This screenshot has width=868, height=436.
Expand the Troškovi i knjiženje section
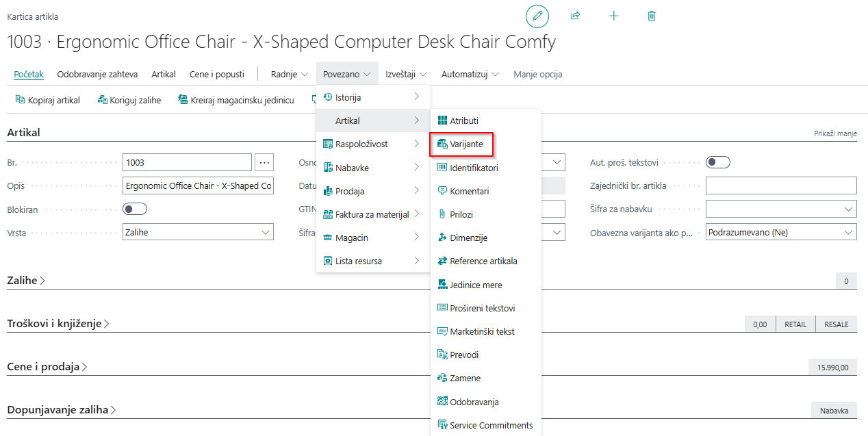pos(58,324)
